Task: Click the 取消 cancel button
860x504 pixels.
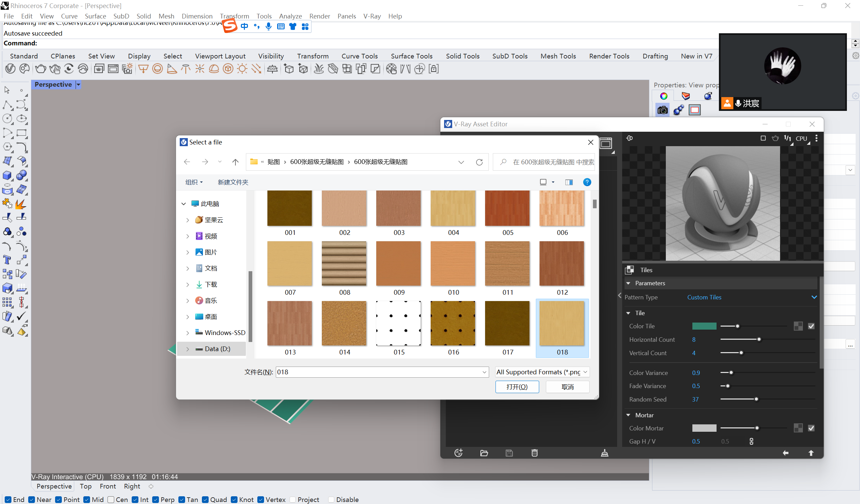Action: 567,387
